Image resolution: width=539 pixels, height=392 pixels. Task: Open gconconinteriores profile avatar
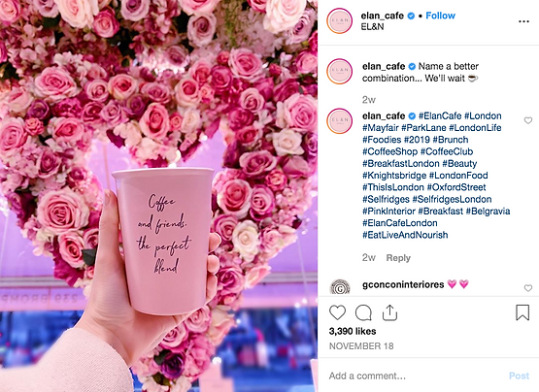pyautogui.click(x=340, y=287)
